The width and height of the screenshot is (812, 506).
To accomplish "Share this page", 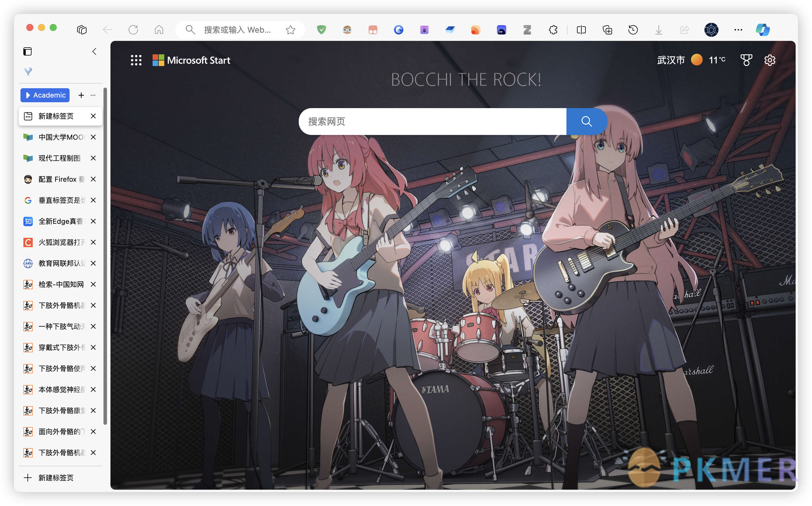I will coord(685,30).
